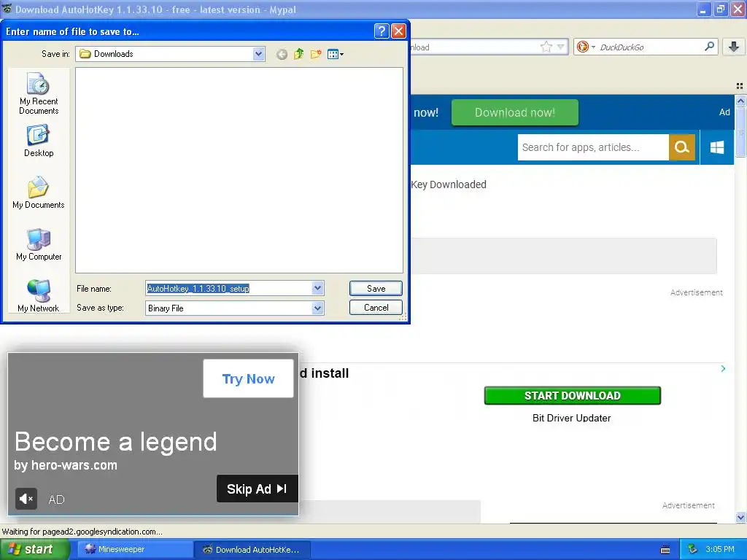The height and width of the screenshot is (560, 747).
Task: Click the orange site search icon
Action: pyautogui.click(x=682, y=147)
